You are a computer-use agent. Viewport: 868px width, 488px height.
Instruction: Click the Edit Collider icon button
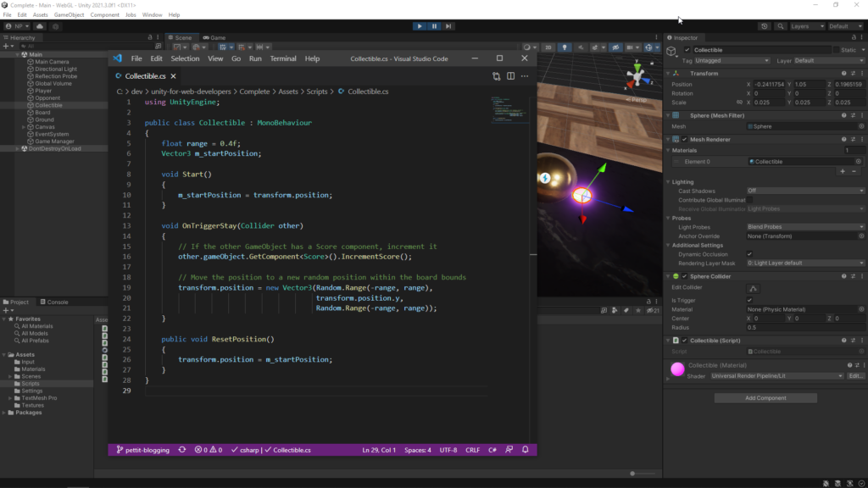coord(751,290)
